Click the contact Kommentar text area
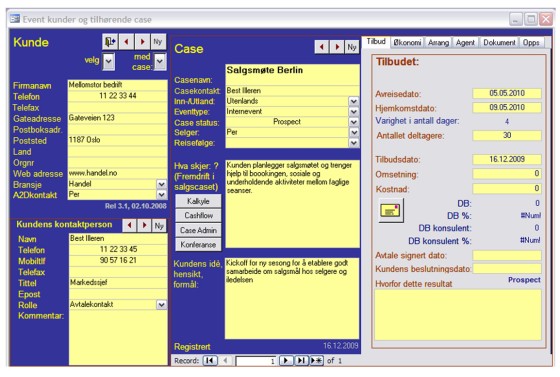The height and width of the screenshot is (377, 560). click(x=118, y=338)
